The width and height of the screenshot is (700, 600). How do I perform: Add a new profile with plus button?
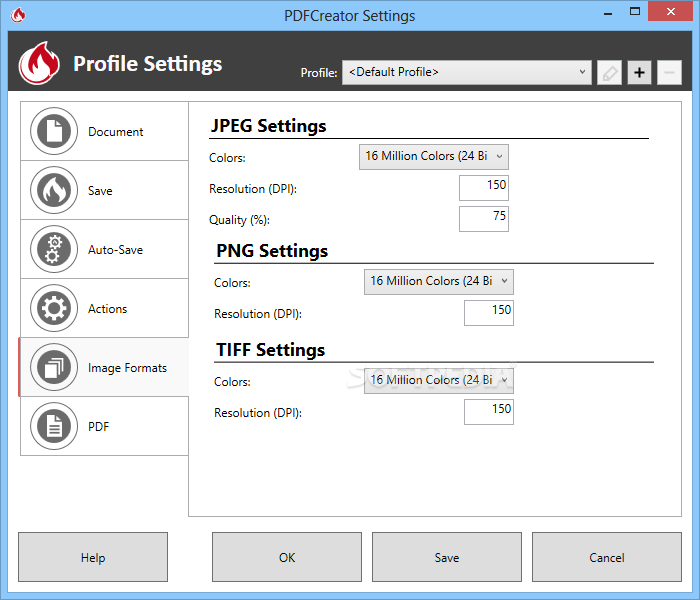639,72
